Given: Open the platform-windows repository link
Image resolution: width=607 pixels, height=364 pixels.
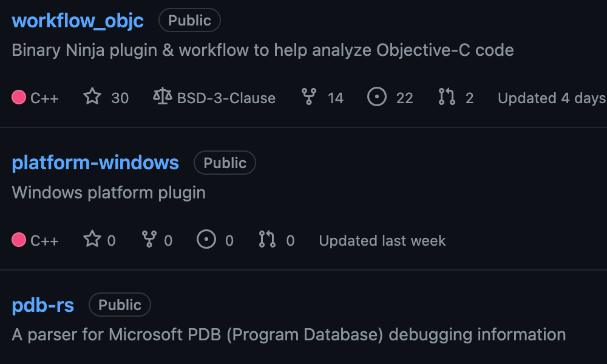Looking at the screenshot, I should click(x=95, y=163).
